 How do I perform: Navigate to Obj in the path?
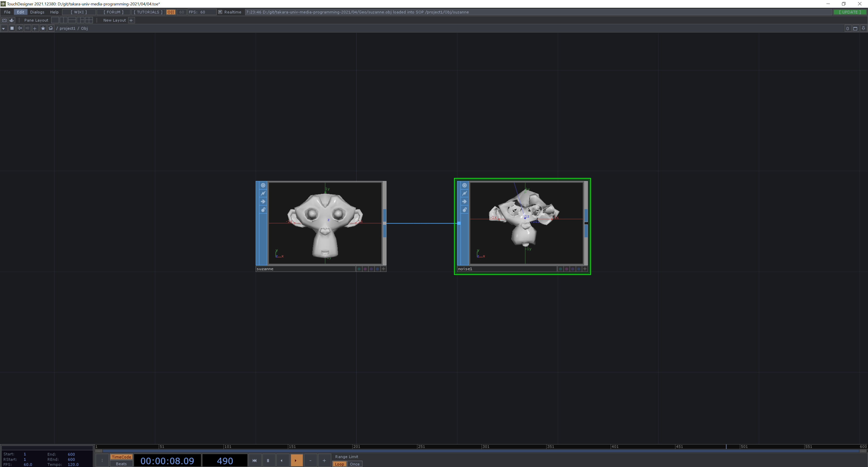tap(84, 28)
